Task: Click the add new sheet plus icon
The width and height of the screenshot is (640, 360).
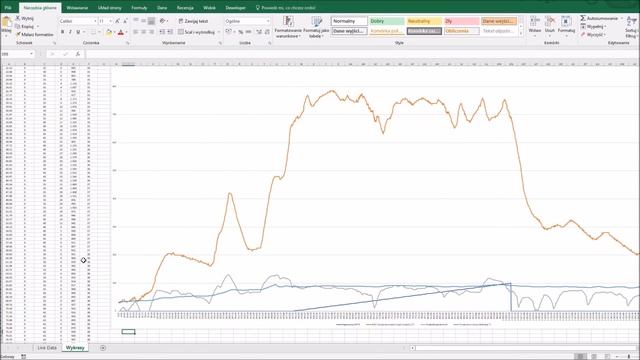Action: (103, 348)
